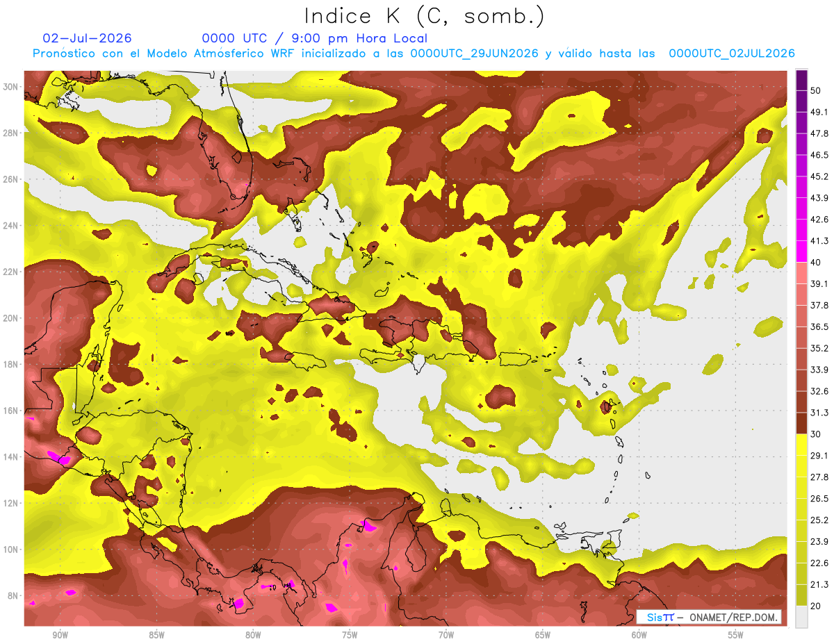This screenshot has height=644, width=834.
Task: Click the 75W longitude label
Action: (x=350, y=635)
